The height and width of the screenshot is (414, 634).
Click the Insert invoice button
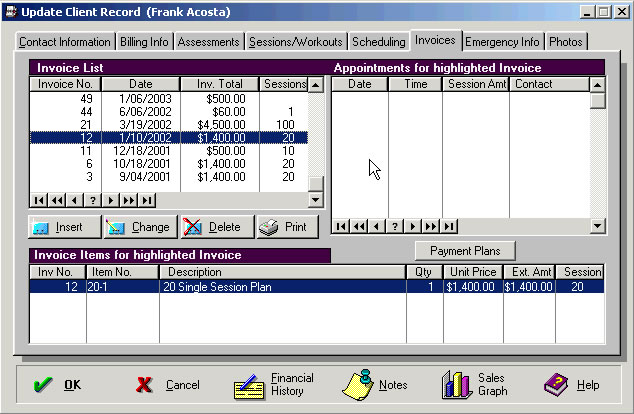coord(65,227)
